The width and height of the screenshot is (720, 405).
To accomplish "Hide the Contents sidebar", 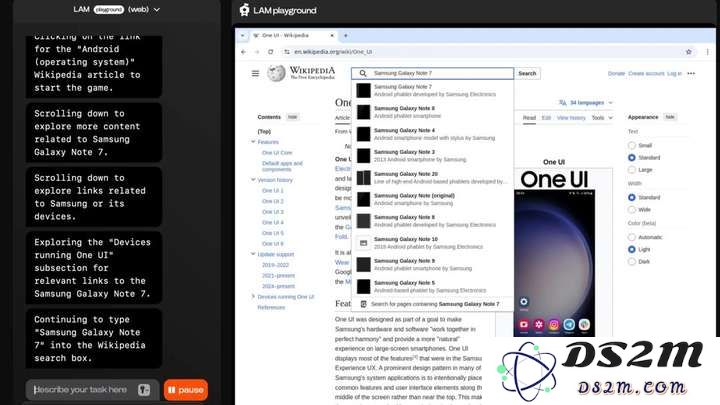I will pyautogui.click(x=292, y=117).
